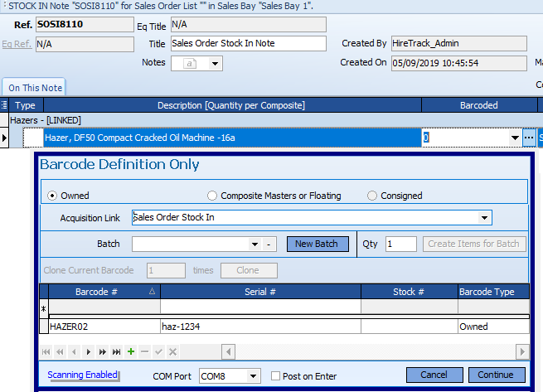Click the Qty input field

point(400,244)
